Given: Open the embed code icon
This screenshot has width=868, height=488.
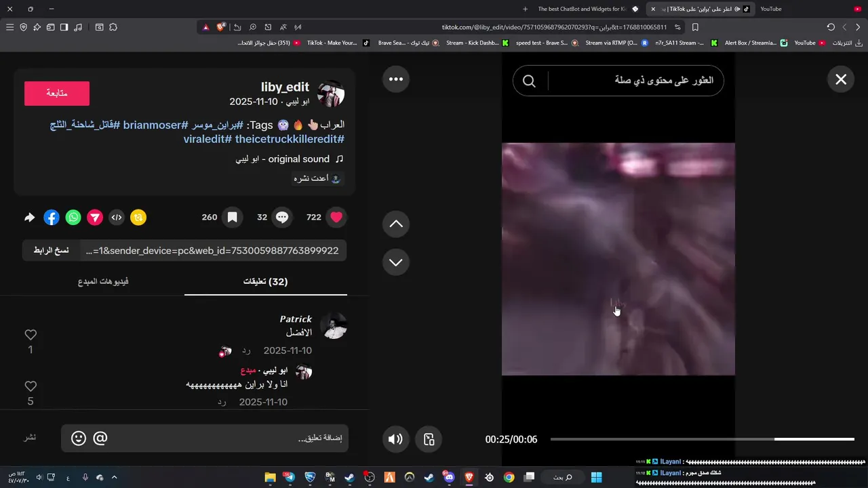Looking at the screenshot, I should pos(117,218).
